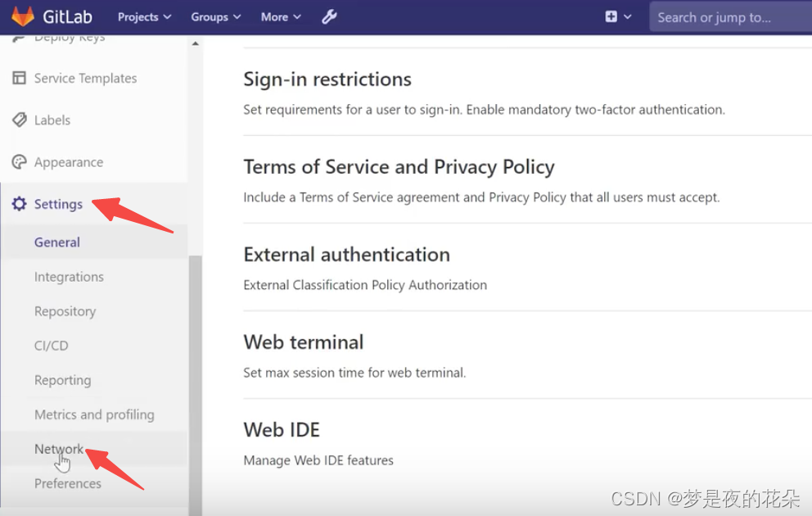
Task: Open Appearance in the sidebar
Action: click(69, 163)
